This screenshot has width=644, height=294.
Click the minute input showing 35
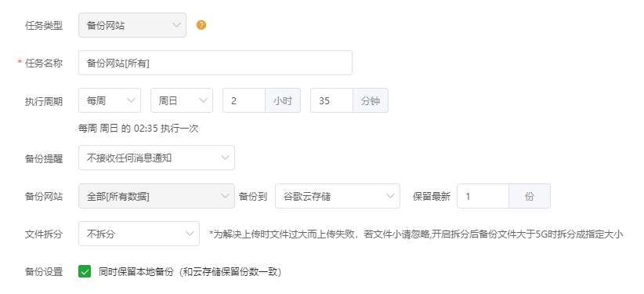(x=332, y=100)
